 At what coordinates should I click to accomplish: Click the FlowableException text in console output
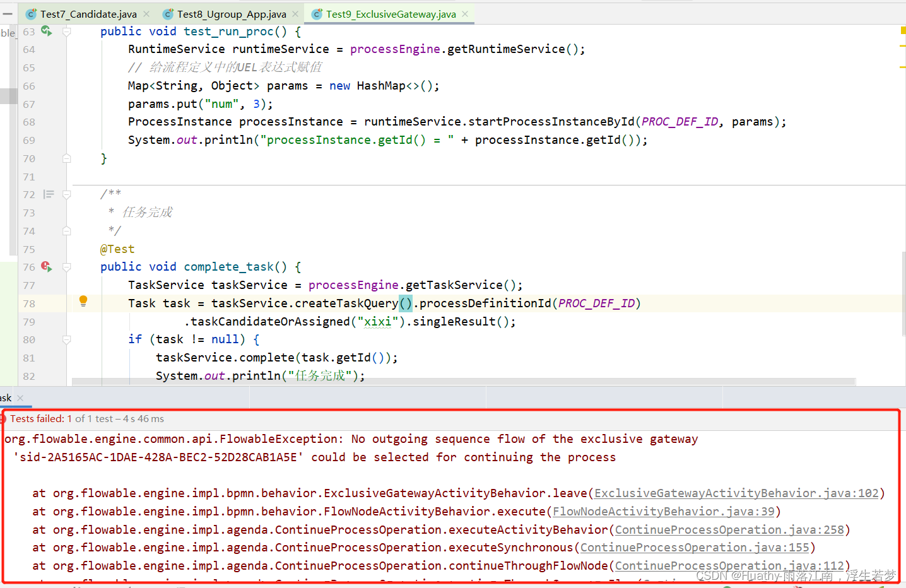(x=279, y=439)
